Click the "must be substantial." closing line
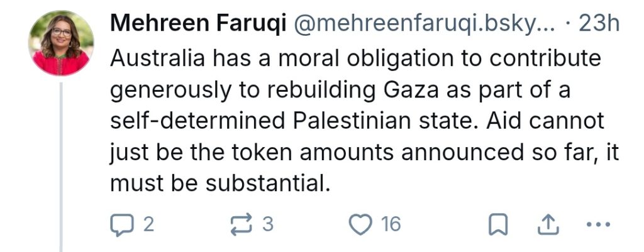Viewport: 644px width, 252px height. pyautogui.click(x=219, y=184)
